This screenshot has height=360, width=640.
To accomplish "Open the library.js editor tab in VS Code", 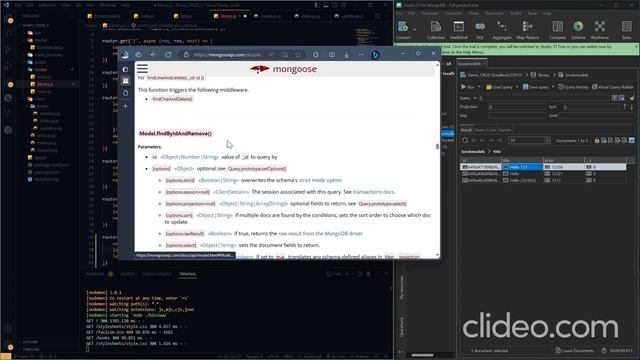I will pos(228,16).
